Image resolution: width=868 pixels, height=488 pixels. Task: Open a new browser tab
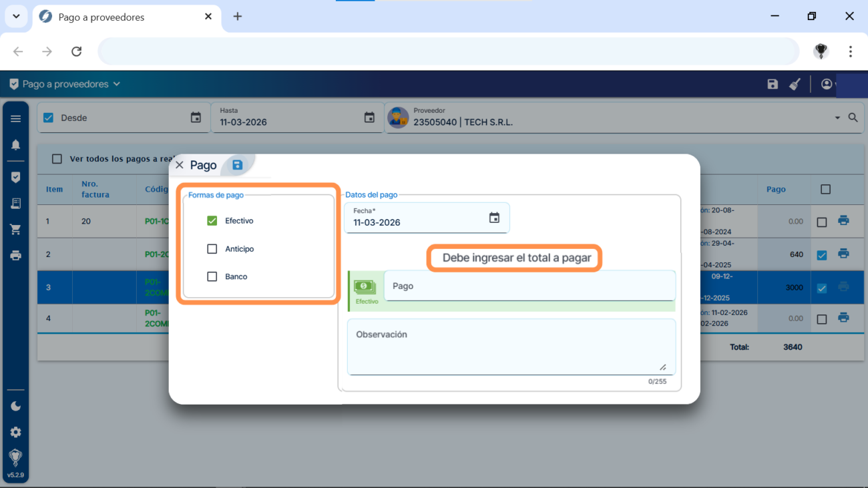coord(238,17)
